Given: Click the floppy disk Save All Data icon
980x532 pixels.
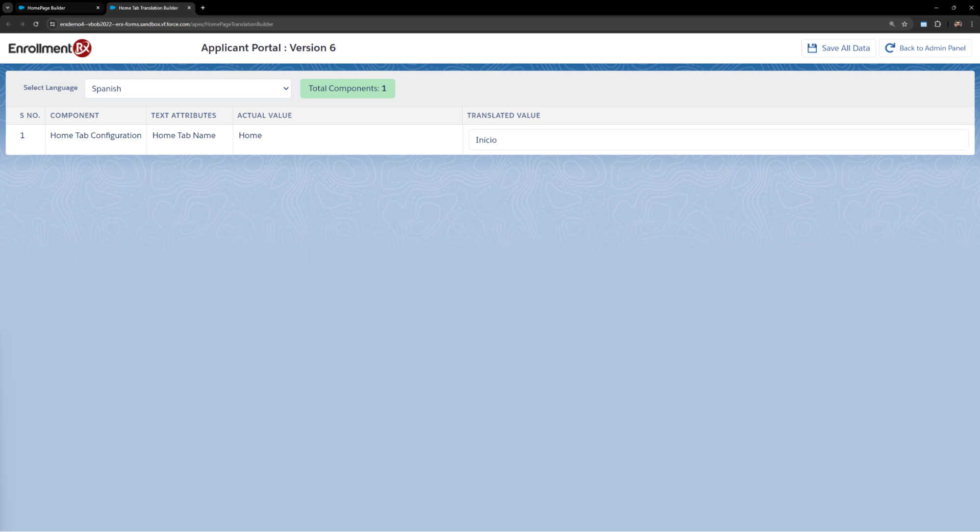Looking at the screenshot, I should coord(812,48).
